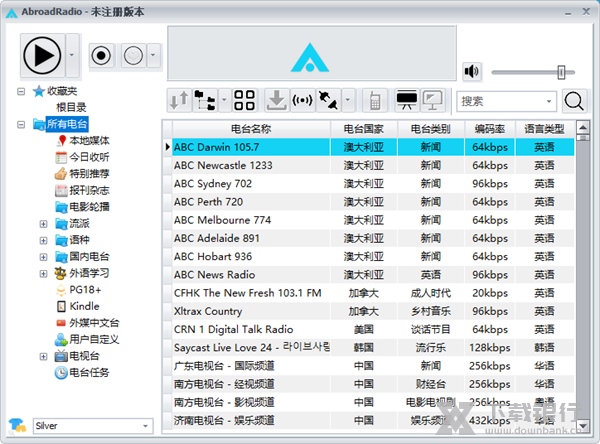Open the favorites heart dropdown arrow
The height and width of the screenshot is (444, 600).
point(153,56)
